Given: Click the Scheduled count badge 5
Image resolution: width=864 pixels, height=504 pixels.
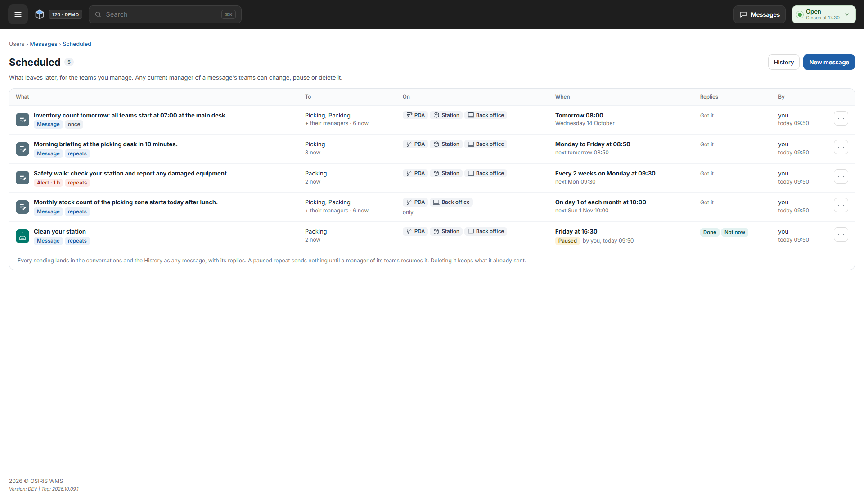Looking at the screenshot, I should pos(69,62).
